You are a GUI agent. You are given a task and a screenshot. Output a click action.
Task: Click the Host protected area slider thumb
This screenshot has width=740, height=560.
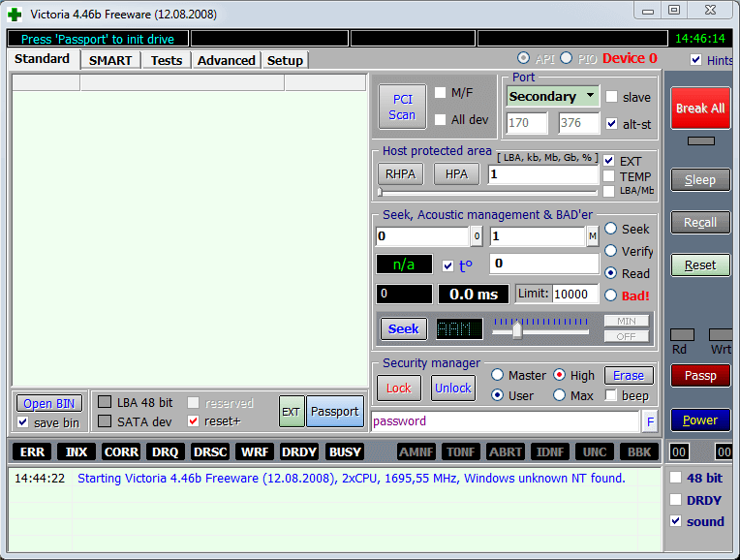[380, 192]
